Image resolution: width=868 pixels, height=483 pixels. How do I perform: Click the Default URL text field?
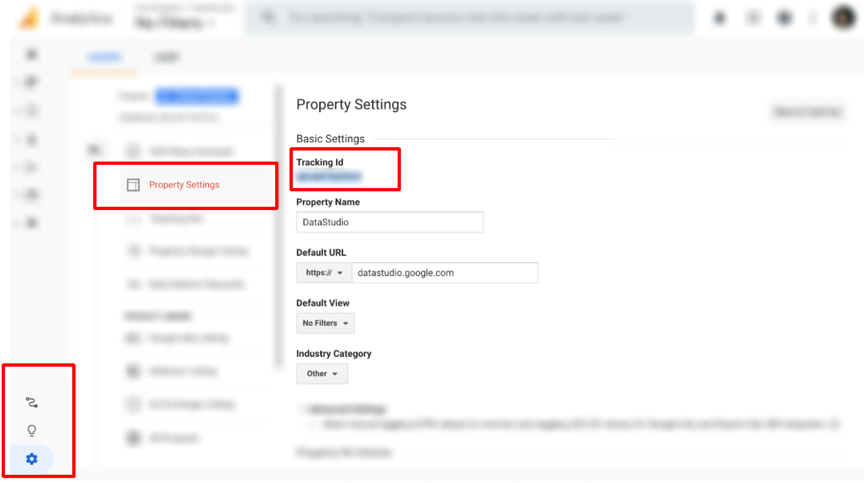[x=444, y=273]
